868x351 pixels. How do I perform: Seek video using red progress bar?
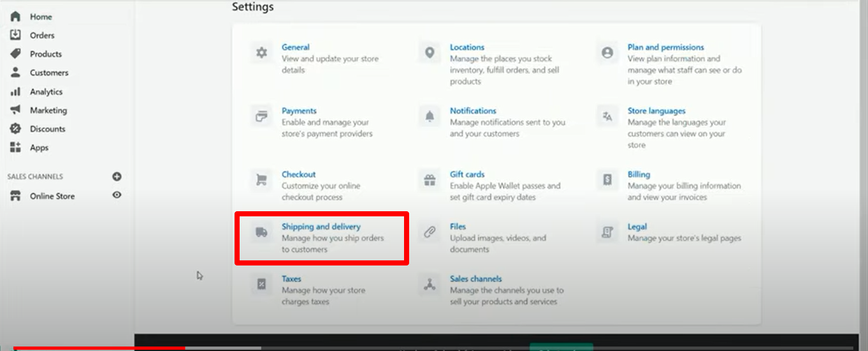click(x=99, y=348)
